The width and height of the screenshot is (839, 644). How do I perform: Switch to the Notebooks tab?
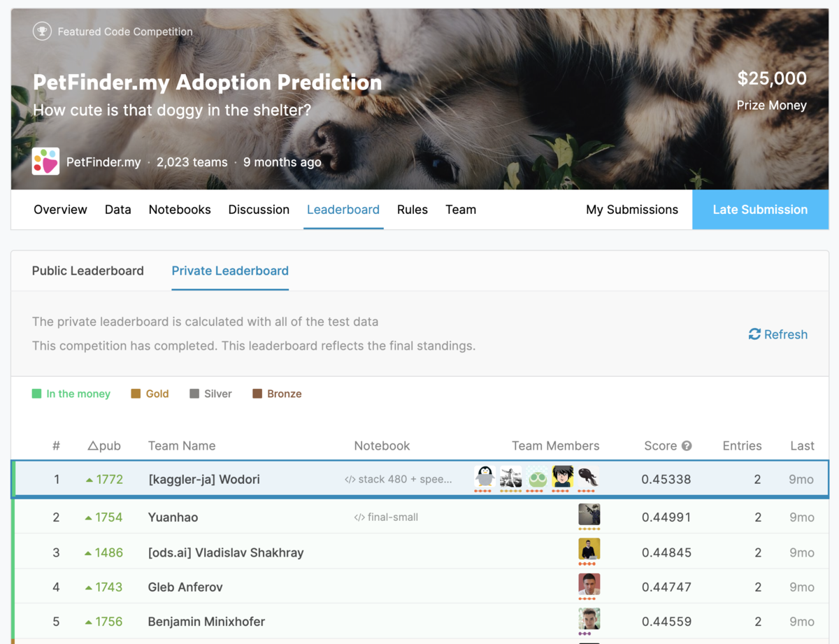[x=180, y=210]
